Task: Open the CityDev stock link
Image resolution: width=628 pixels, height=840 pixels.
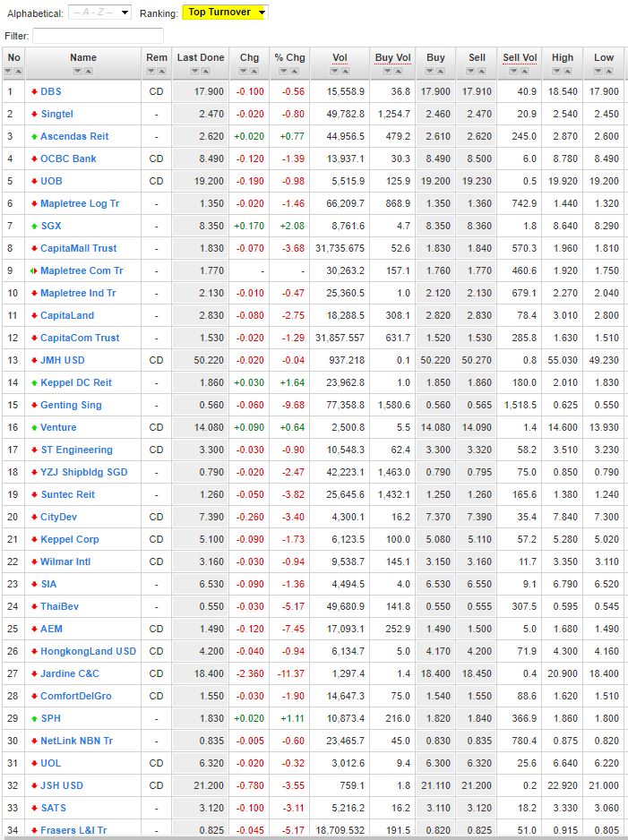Action: 59,518
